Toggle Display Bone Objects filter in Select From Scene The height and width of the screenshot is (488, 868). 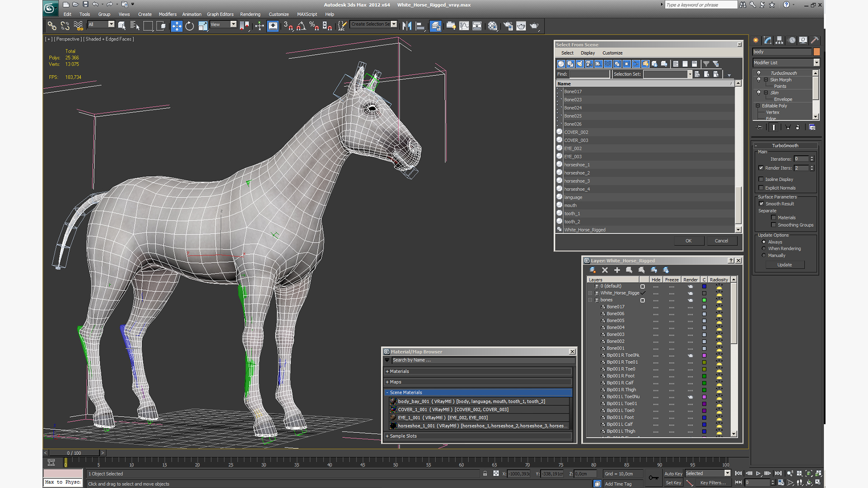tap(636, 64)
